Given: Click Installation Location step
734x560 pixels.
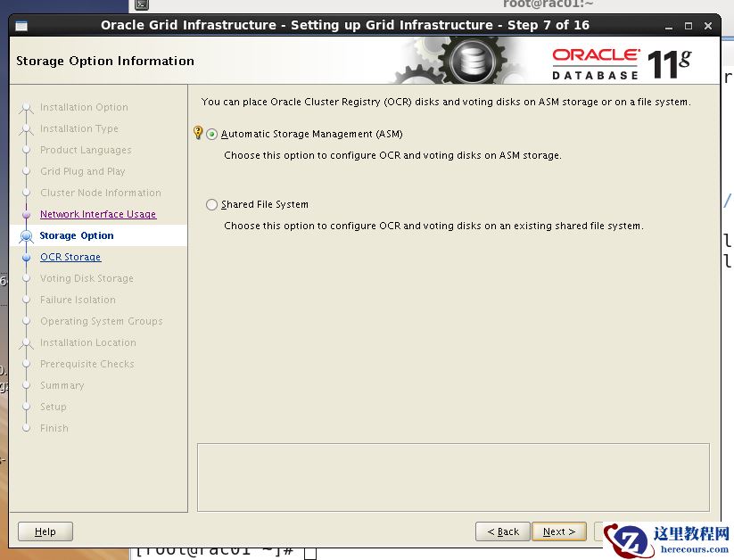Looking at the screenshot, I should (88, 342).
